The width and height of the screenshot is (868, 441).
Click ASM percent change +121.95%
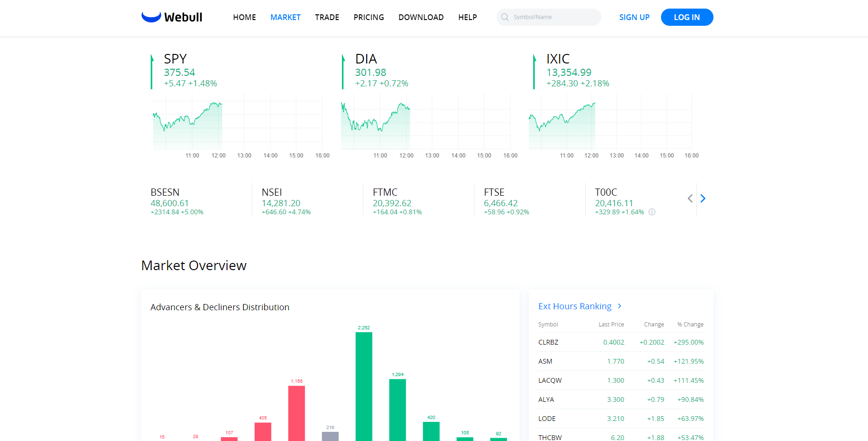click(689, 361)
